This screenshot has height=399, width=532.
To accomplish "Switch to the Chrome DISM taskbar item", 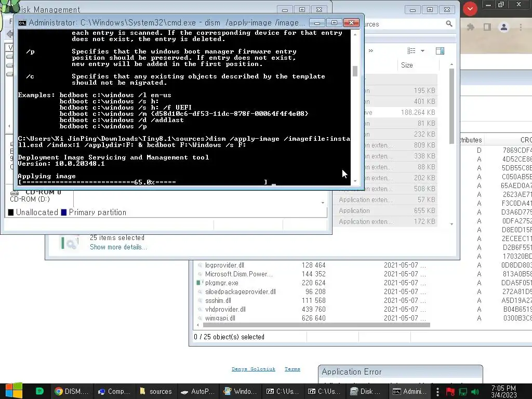I will pos(72,391).
